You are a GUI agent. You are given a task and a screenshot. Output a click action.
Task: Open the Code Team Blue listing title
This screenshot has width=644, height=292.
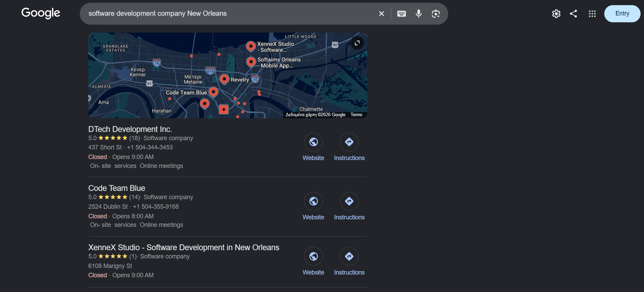(117, 188)
